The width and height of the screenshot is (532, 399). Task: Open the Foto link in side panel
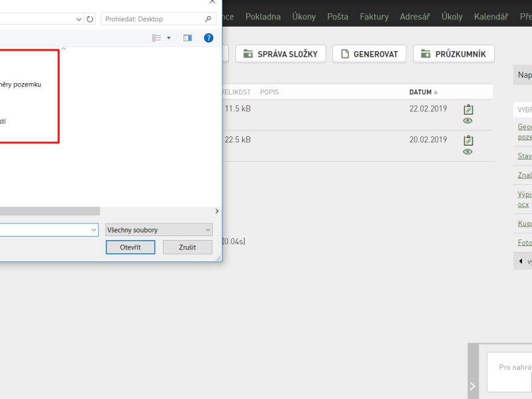coord(525,242)
